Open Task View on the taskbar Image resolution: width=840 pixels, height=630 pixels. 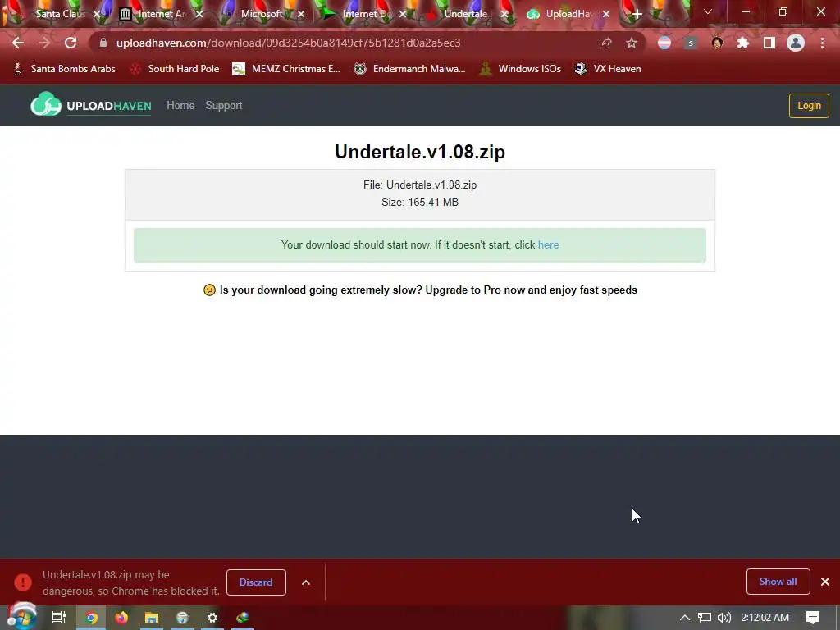59,618
